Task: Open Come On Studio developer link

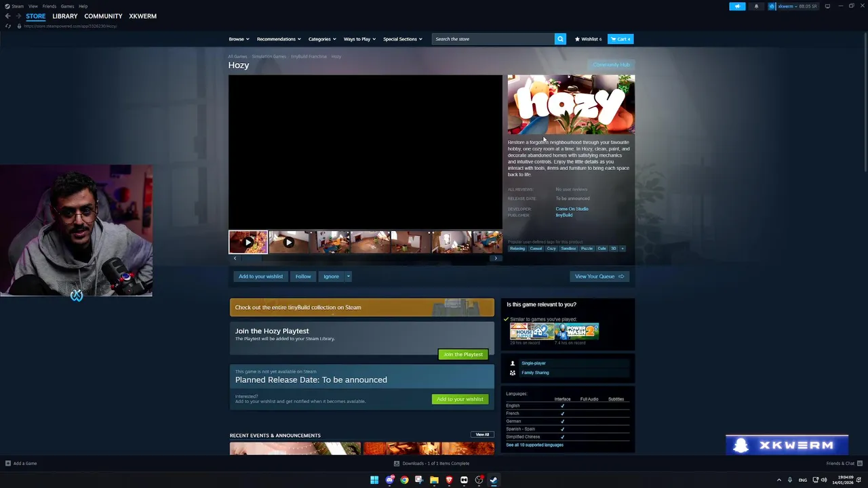Action: (x=572, y=209)
